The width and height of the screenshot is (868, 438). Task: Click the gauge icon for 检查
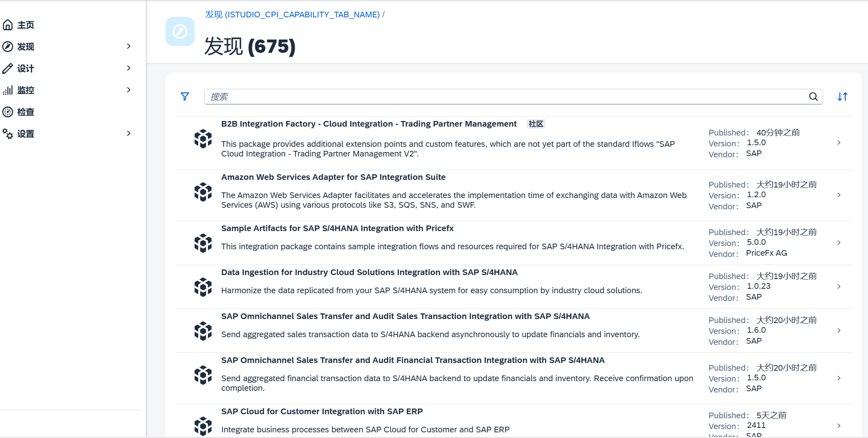point(8,112)
